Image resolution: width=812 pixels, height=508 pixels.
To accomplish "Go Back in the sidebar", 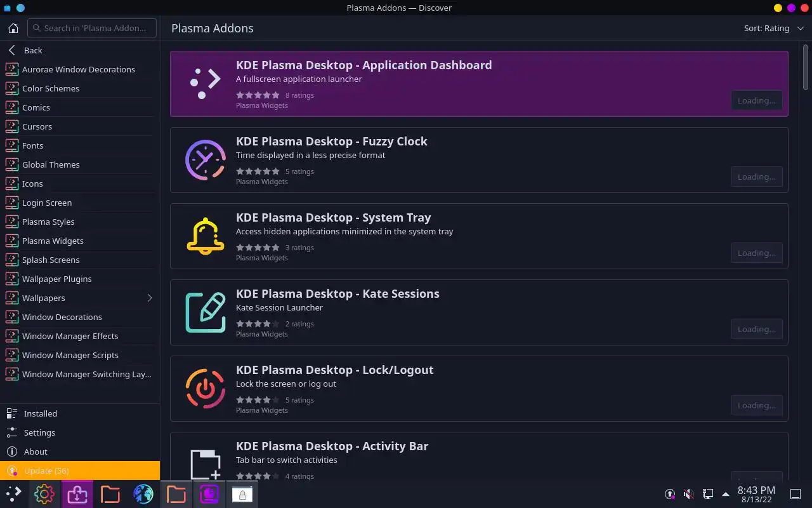I will (80, 50).
